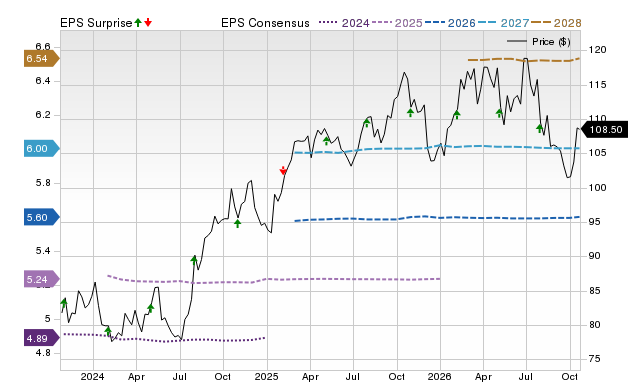The width and height of the screenshot is (640, 382).
Task: Click the 95 price axis label
Action: click(594, 222)
